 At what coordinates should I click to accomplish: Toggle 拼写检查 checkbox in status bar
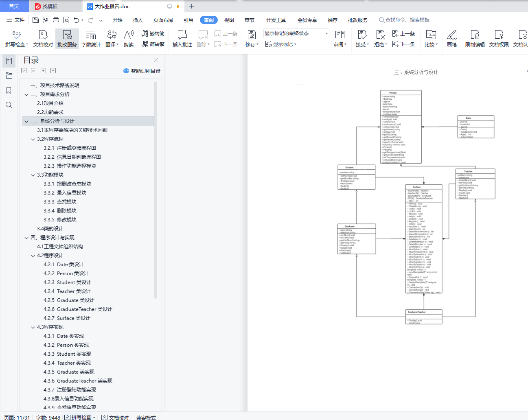[67, 417]
